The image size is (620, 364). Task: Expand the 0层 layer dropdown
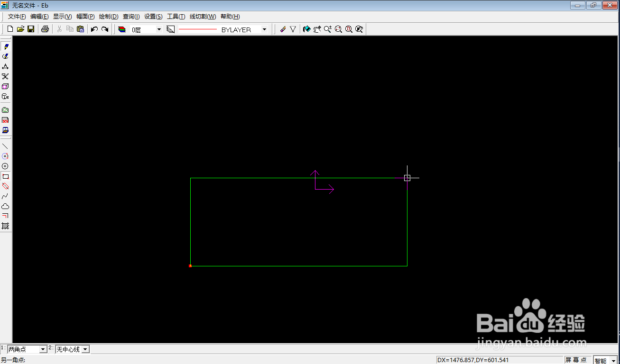(159, 29)
